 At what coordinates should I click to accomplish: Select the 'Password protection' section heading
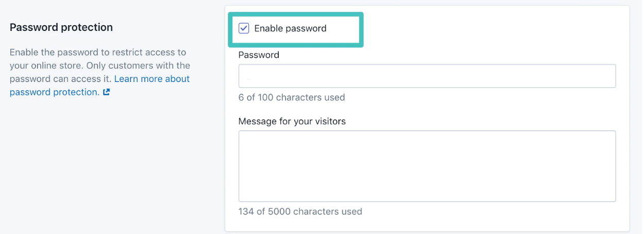pos(61,27)
